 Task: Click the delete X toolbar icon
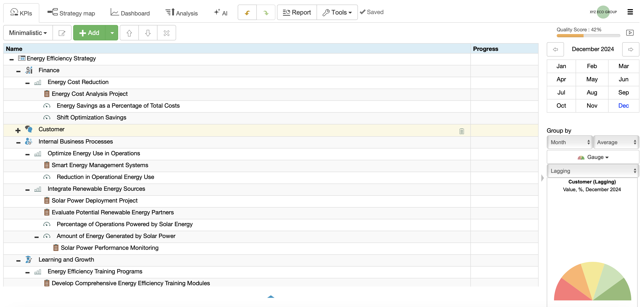point(167,33)
